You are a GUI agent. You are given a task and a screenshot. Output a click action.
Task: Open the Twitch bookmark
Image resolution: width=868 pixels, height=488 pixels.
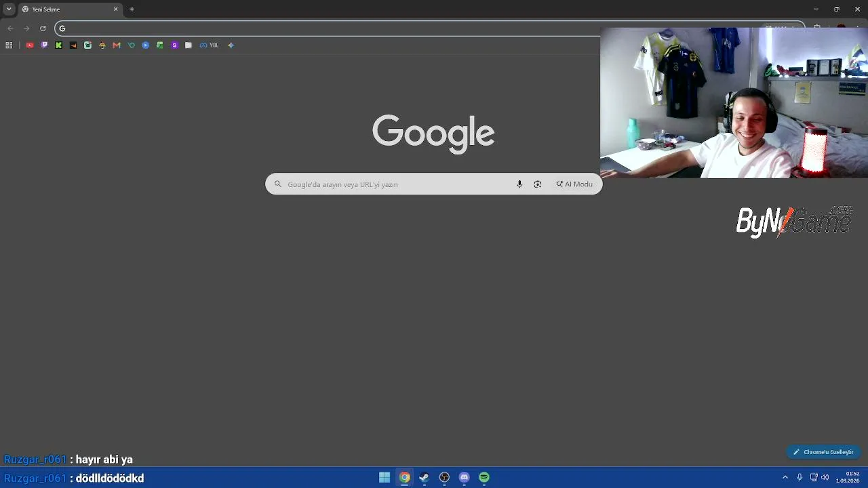tap(44, 45)
